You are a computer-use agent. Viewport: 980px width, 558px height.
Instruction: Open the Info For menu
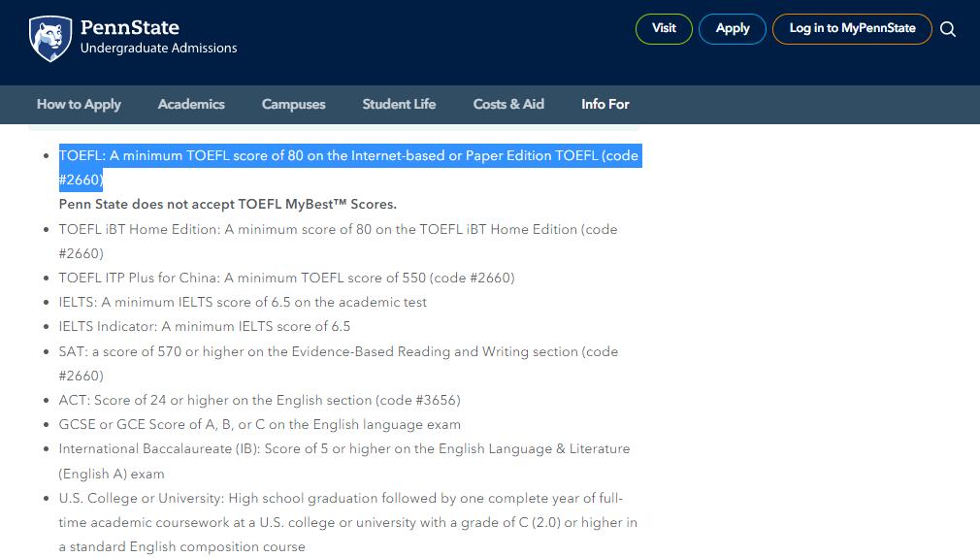[x=605, y=105]
